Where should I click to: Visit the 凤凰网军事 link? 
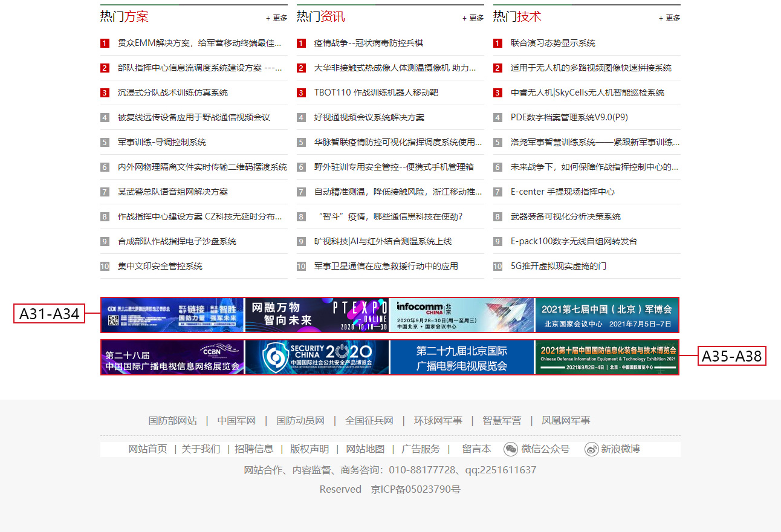coord(566,420)
